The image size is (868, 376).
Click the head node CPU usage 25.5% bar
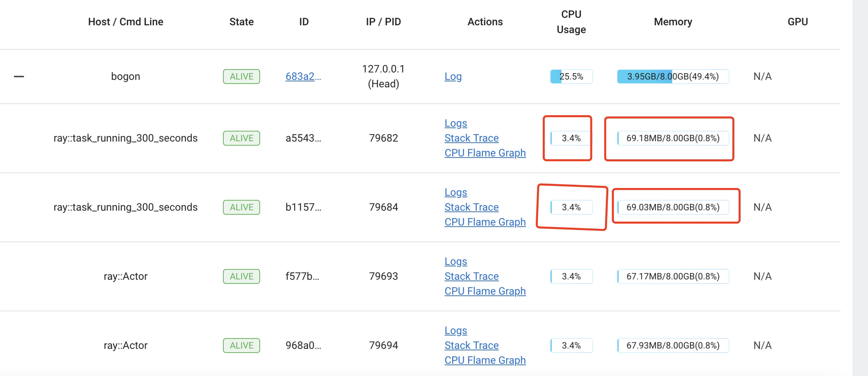click(x=571, y=77)
